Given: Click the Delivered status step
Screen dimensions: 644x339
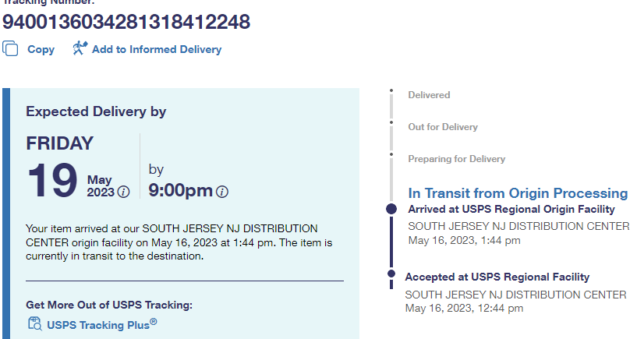Looking at the screenshot, I should tap(429, 95).
